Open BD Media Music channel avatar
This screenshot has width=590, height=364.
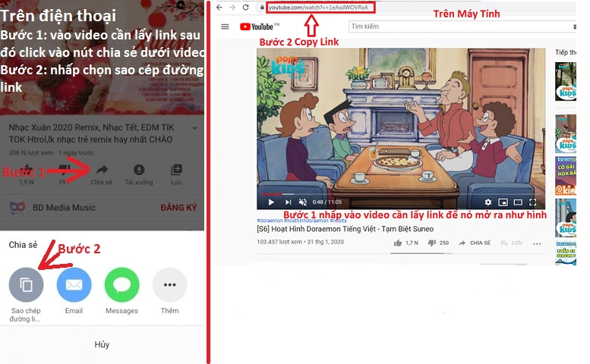coord(17,207)
